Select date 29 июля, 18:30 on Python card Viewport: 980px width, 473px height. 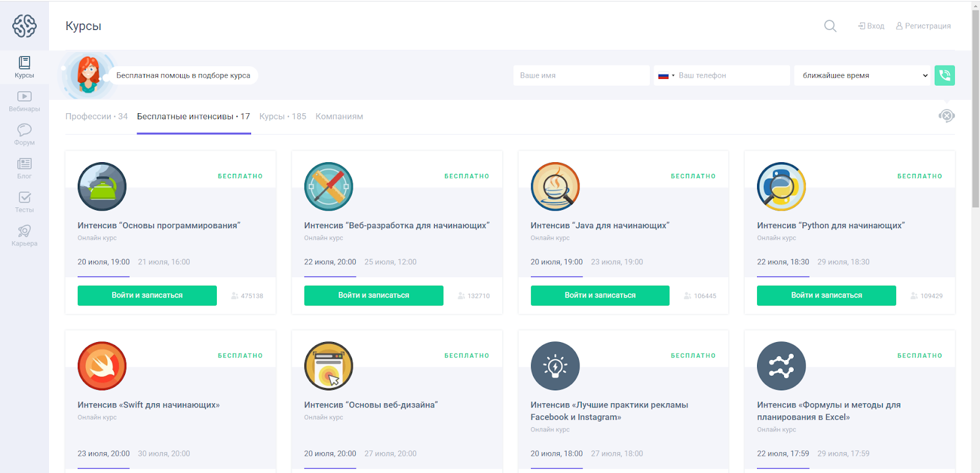[843, 262]
